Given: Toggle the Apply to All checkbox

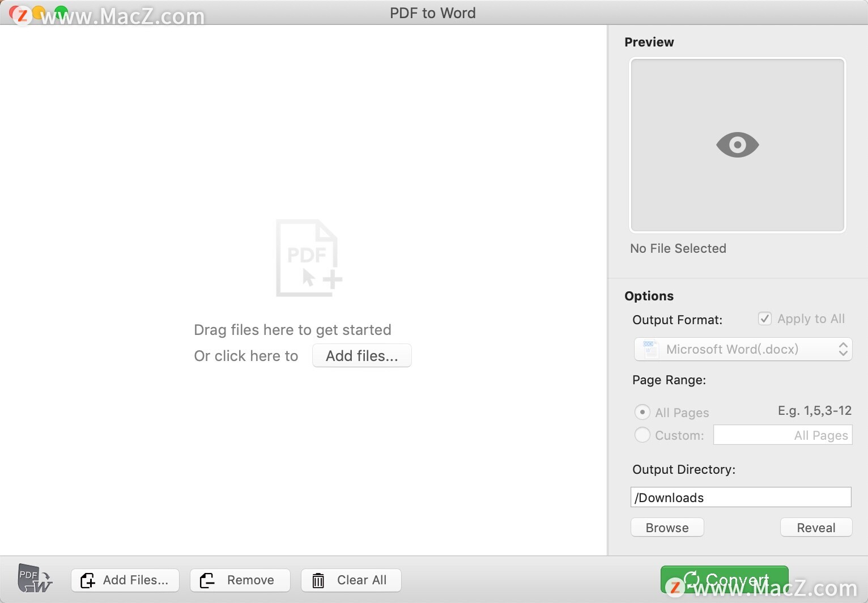Looking at the screenshot, I should pyautogui.click(x=764, y=319).
